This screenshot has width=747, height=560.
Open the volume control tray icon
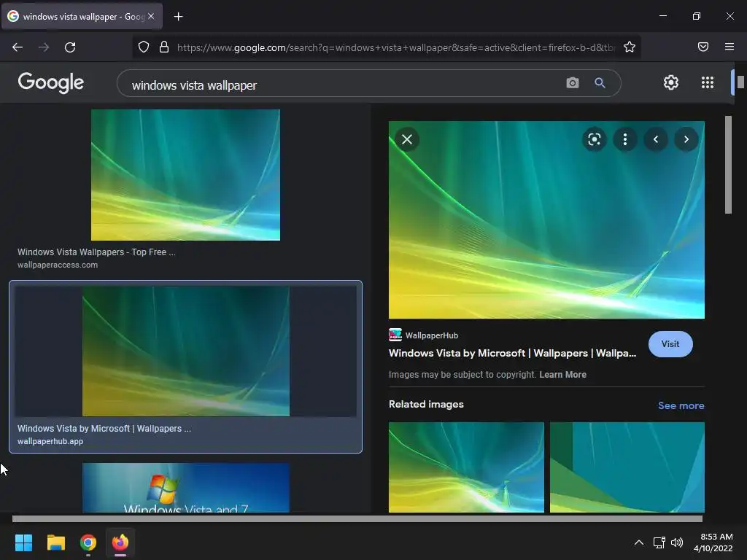tap(676, 542)
